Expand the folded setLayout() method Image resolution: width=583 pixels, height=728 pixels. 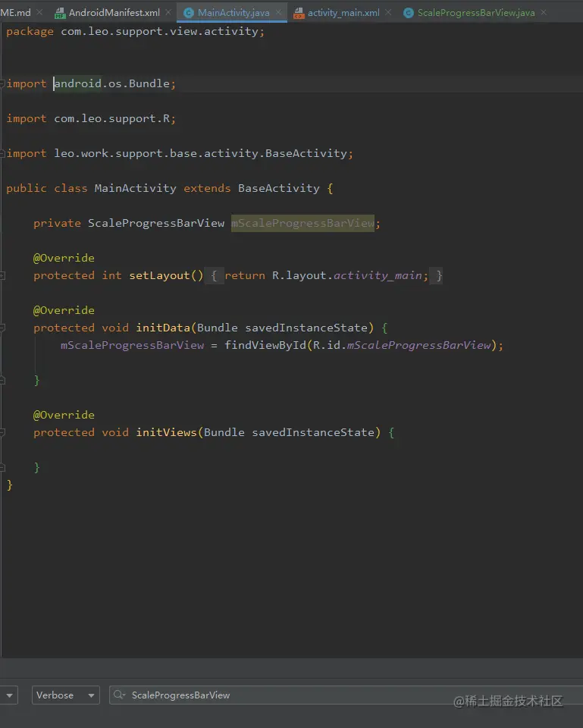(x=2, y=276)
